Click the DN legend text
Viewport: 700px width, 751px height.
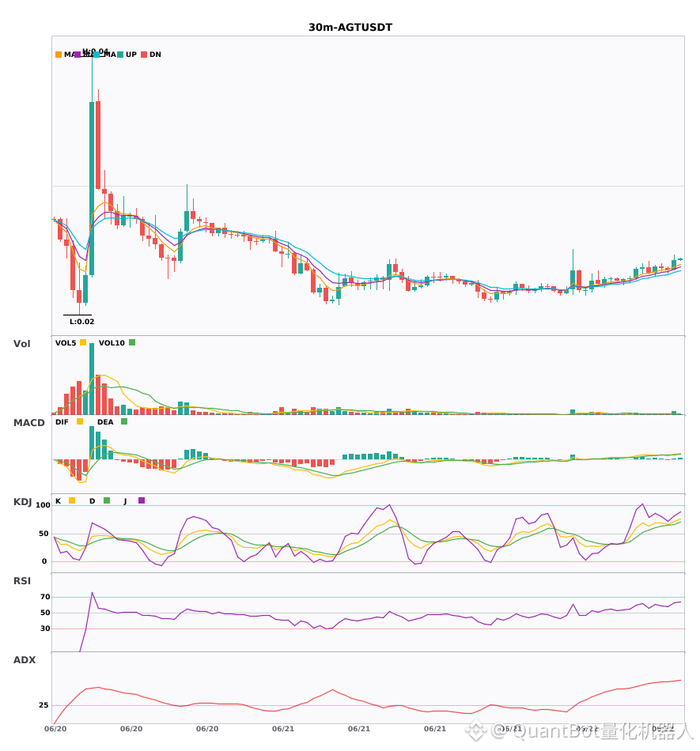pyautogui.click(x=155, y=55)
